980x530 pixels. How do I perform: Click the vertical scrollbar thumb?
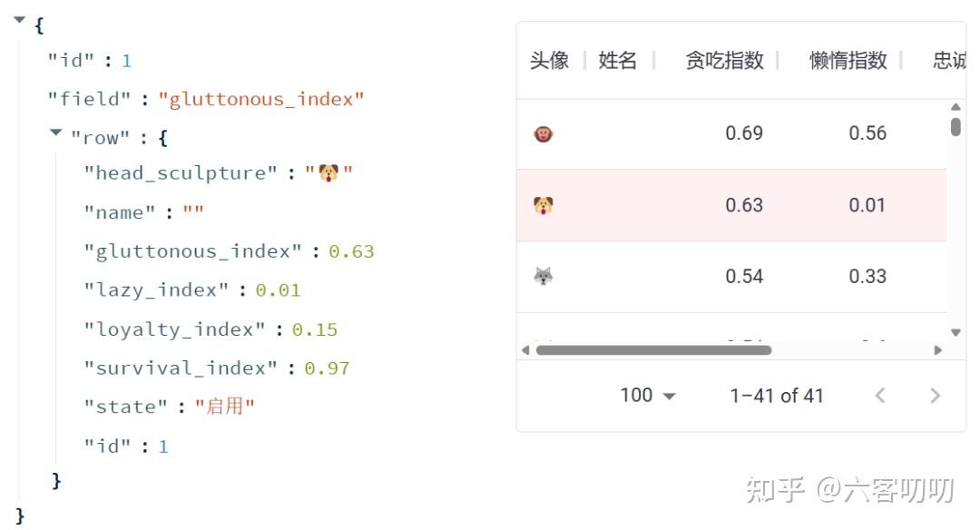click(955, 127)
